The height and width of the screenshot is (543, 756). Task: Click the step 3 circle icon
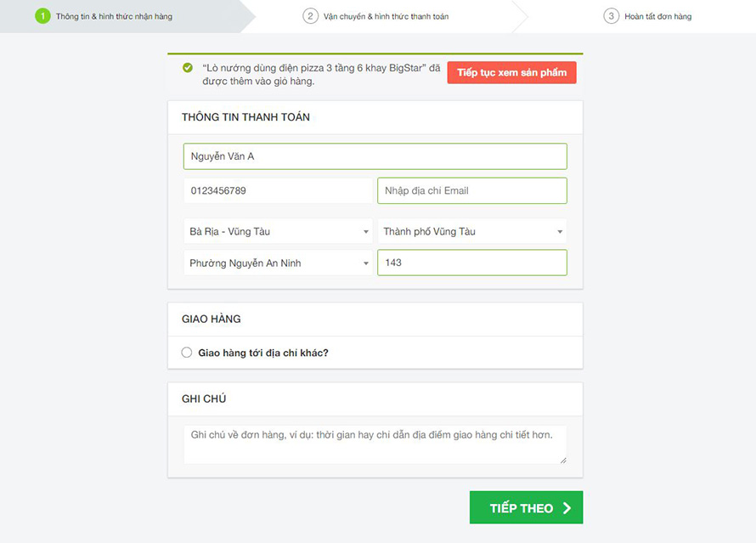[x=611, y=16]
